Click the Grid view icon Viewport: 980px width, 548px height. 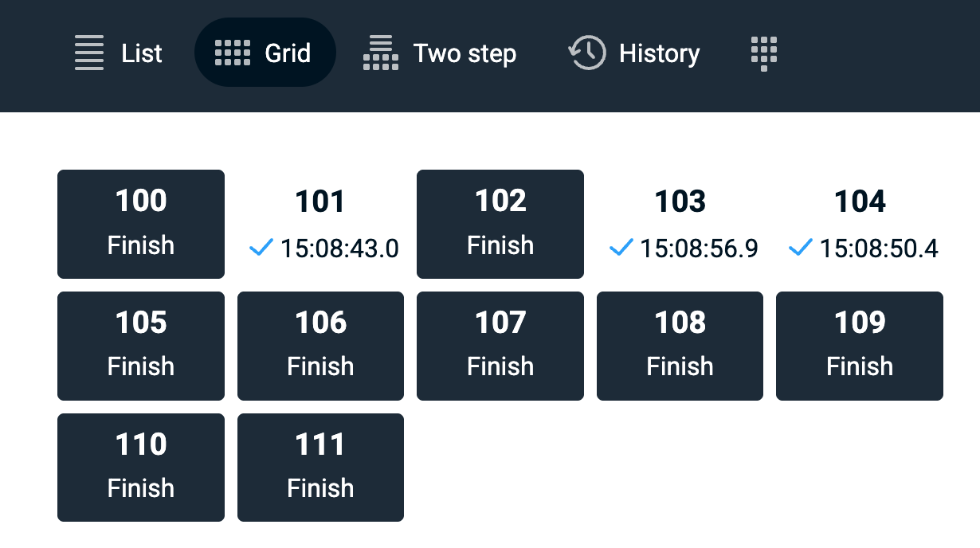(233, 53)
